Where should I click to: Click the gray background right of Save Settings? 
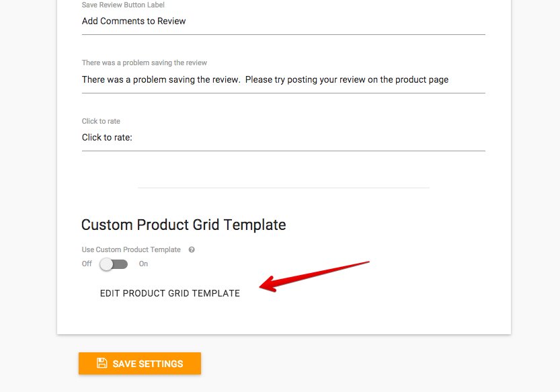tap(376, 363)
